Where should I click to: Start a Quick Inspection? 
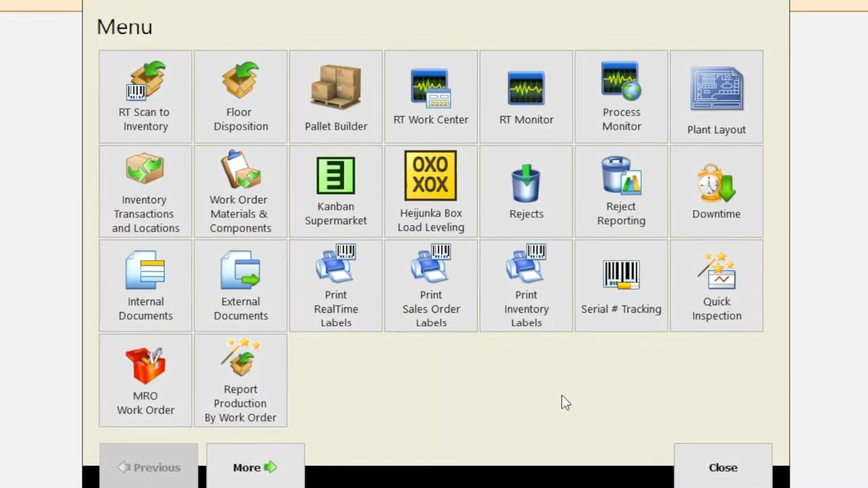point(716,286)
